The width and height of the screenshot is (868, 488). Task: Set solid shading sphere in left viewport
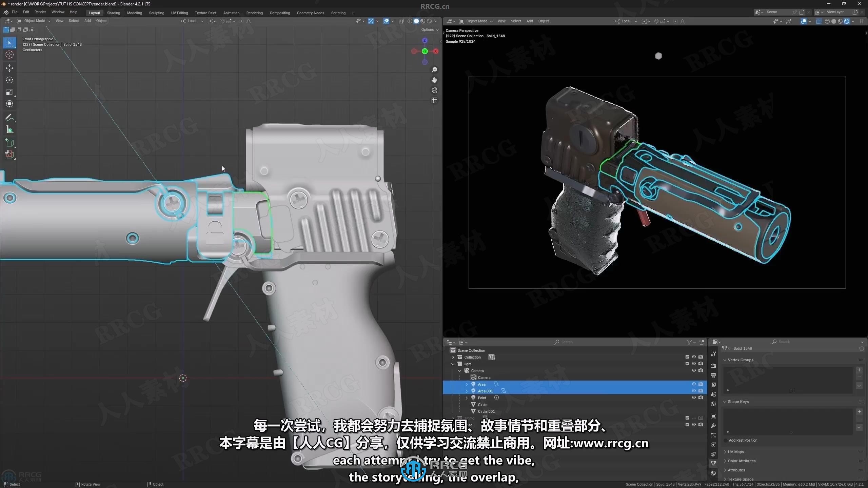[x=416, y=21]
